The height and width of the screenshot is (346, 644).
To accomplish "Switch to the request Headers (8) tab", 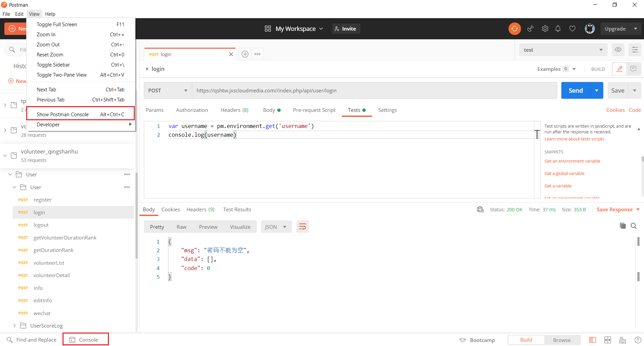I will coord(234,110).
